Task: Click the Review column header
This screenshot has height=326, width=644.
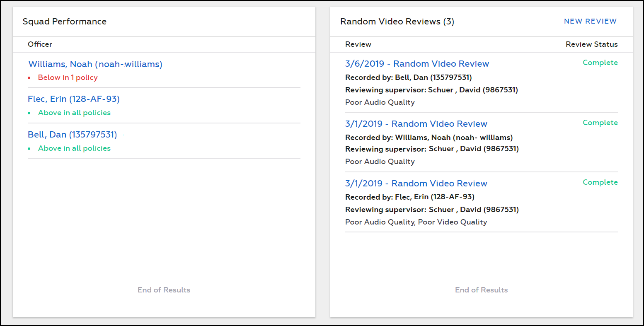Action: [x=358, y=44]
